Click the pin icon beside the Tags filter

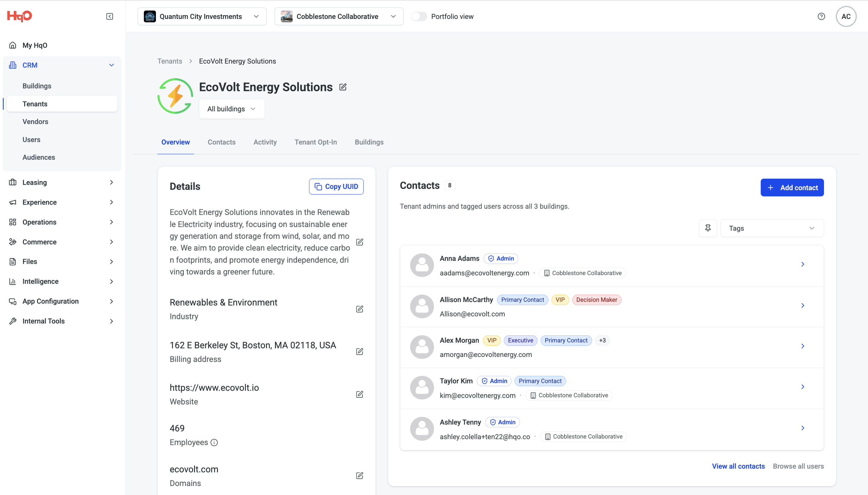pos(708,228)
